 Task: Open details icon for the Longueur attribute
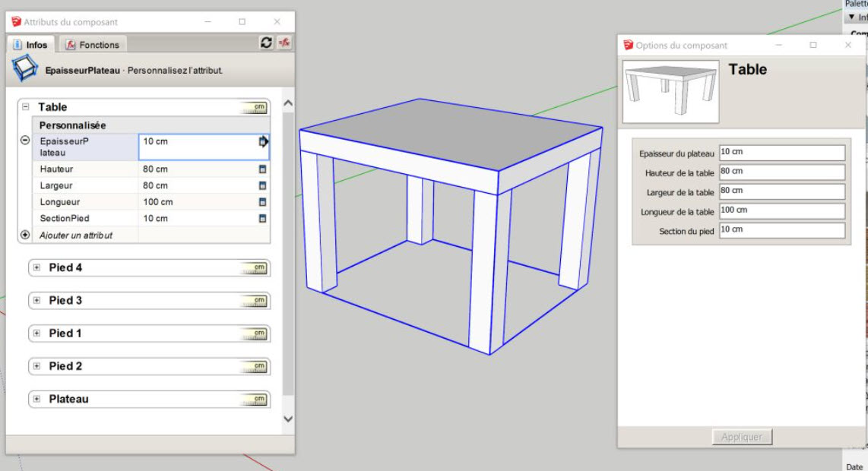click(263, 203)
